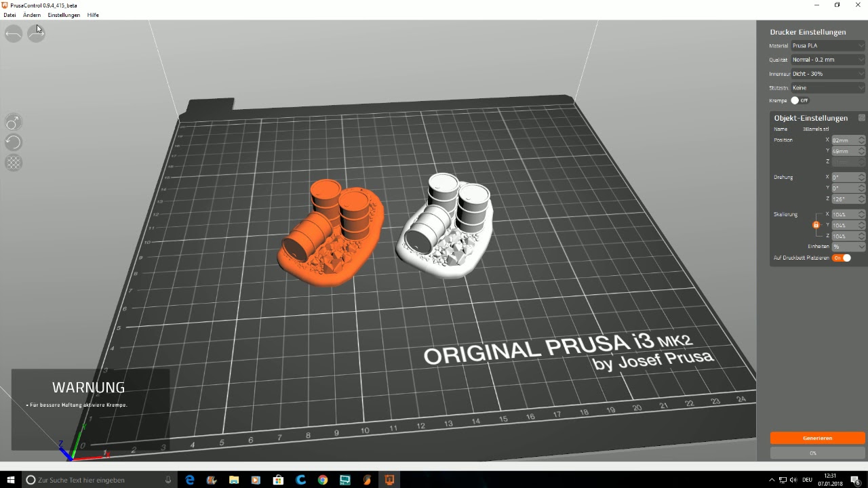Click Cortana microphone icon in taskbar
The width and height of the screenshot is (868, 488).
pyautogui.click(x=168, y=480)
